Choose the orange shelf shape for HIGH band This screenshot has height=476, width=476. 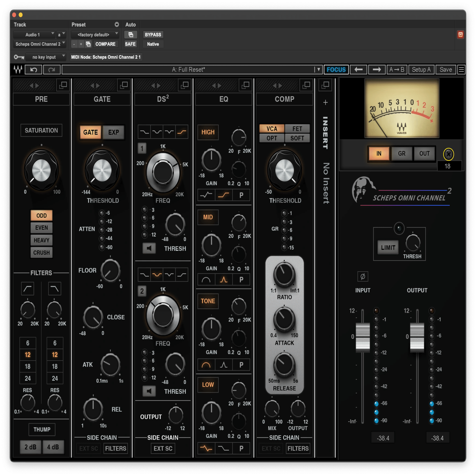click(x=224, y=195)
